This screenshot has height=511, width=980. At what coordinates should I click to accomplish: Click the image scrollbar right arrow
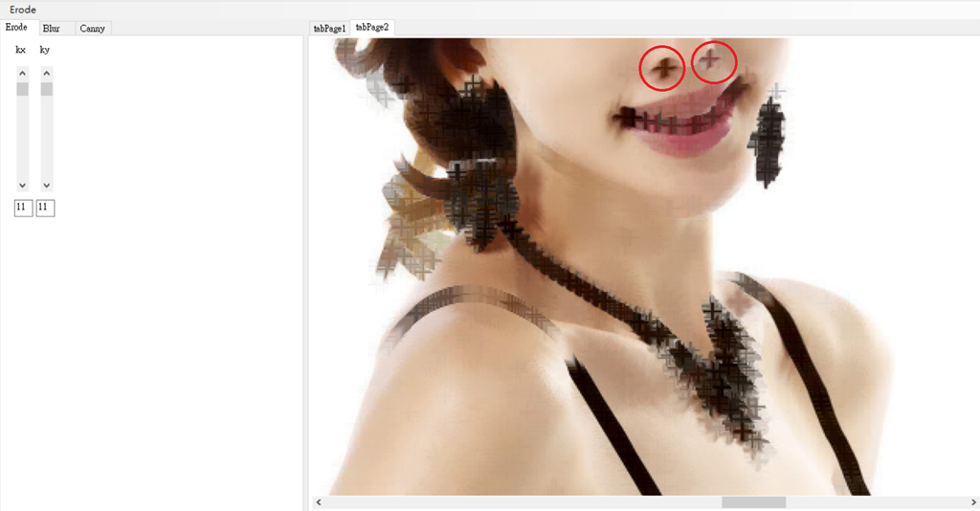point(973,502)
